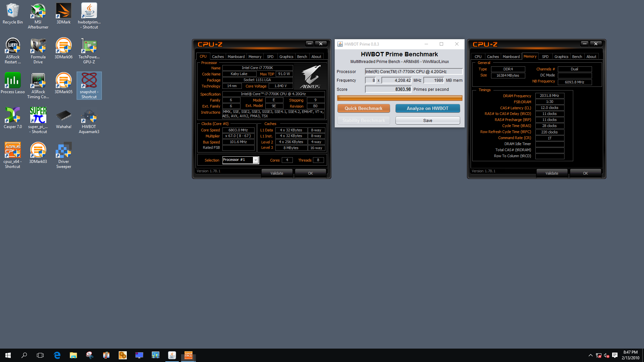Open the Snipping Tool taskbar icon
Image resolution: width=644 pixels, height=362 pixels.
[90, 355]
